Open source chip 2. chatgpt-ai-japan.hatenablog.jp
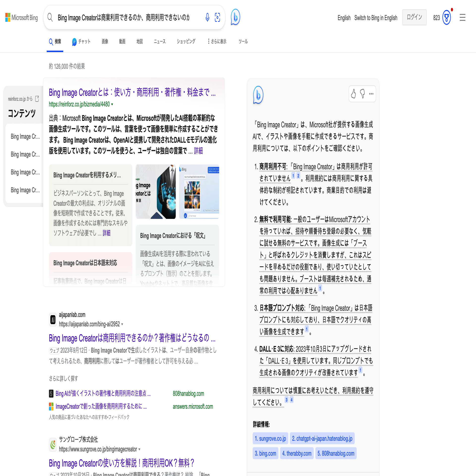The height and width of the screenshot is (476, 476). coord(322,439)
